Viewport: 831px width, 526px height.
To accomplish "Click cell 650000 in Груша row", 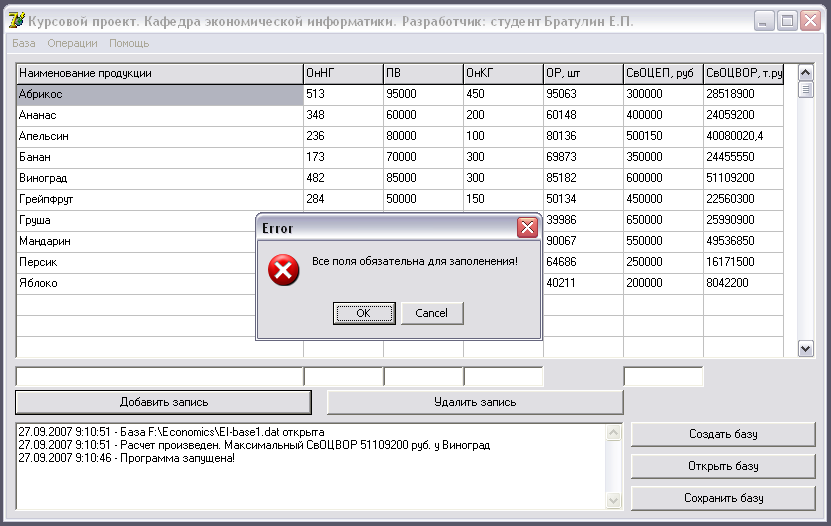I will [x=664, y=220].
